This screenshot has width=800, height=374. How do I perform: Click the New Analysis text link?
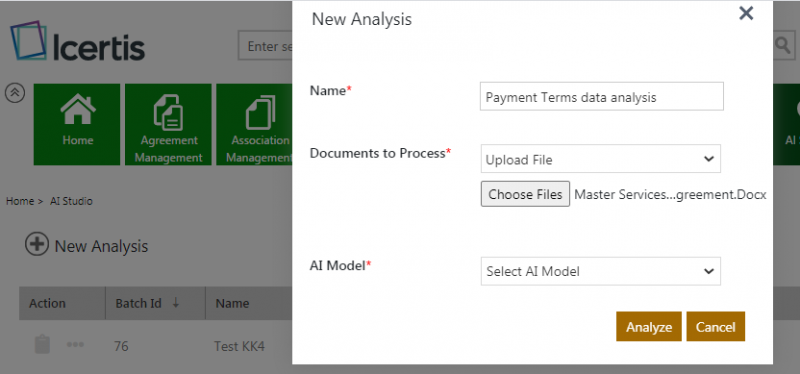pos(101,246)
